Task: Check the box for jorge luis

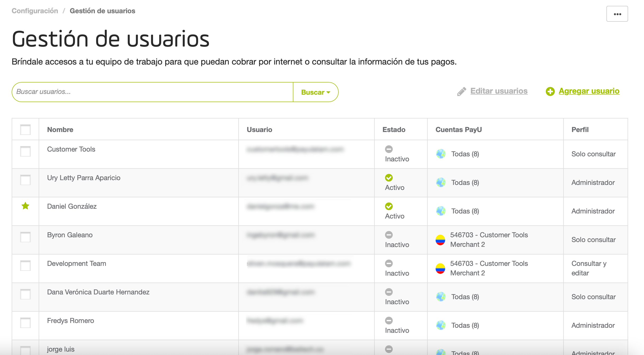Action: pos(25,351)
